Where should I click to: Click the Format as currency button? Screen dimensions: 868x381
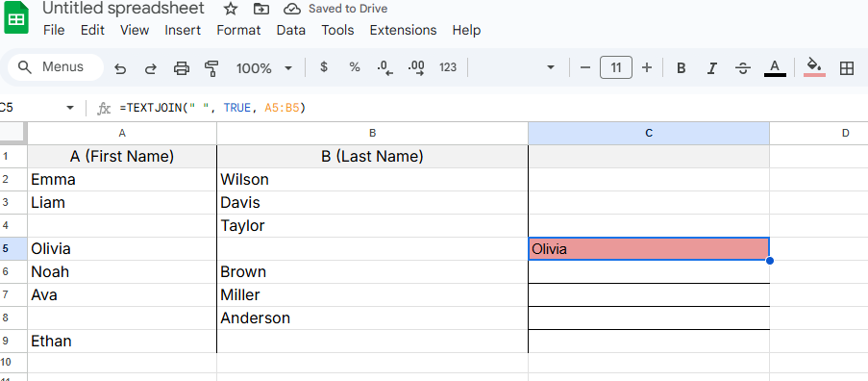click(x=324, y=67)
